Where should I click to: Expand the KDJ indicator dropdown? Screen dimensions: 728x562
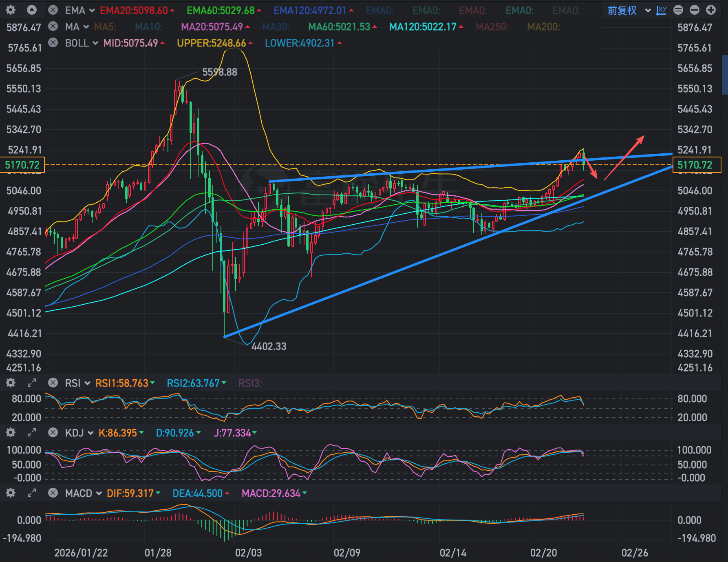pyautogui.click(x=90, y=433)
